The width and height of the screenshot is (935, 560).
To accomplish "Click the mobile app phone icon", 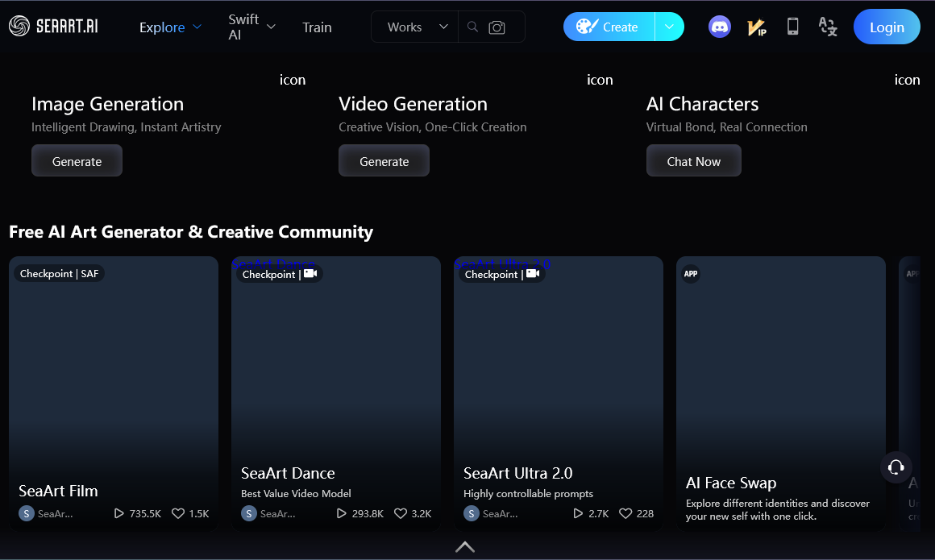I will pos(792,27).
